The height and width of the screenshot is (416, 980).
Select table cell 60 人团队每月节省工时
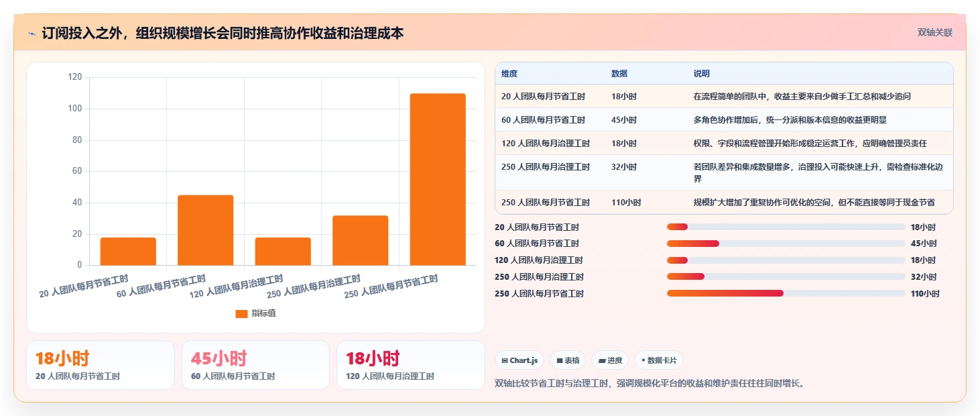[x=543, y=120]
